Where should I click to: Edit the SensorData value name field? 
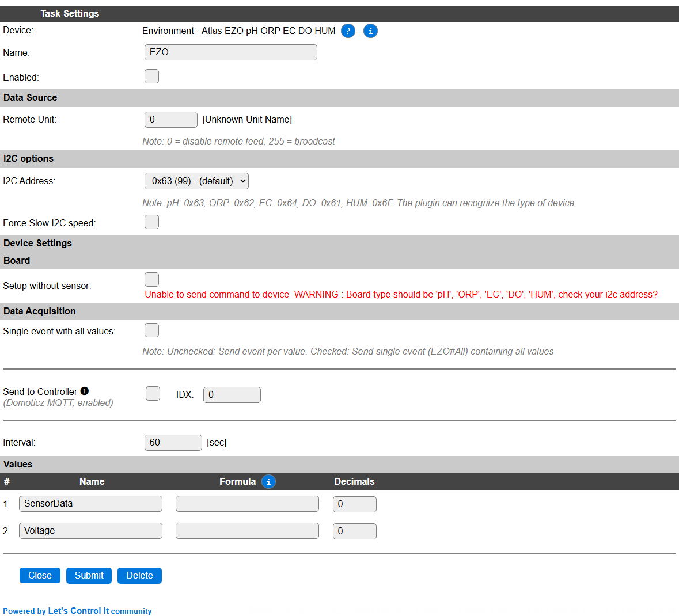tap(90, 504)
